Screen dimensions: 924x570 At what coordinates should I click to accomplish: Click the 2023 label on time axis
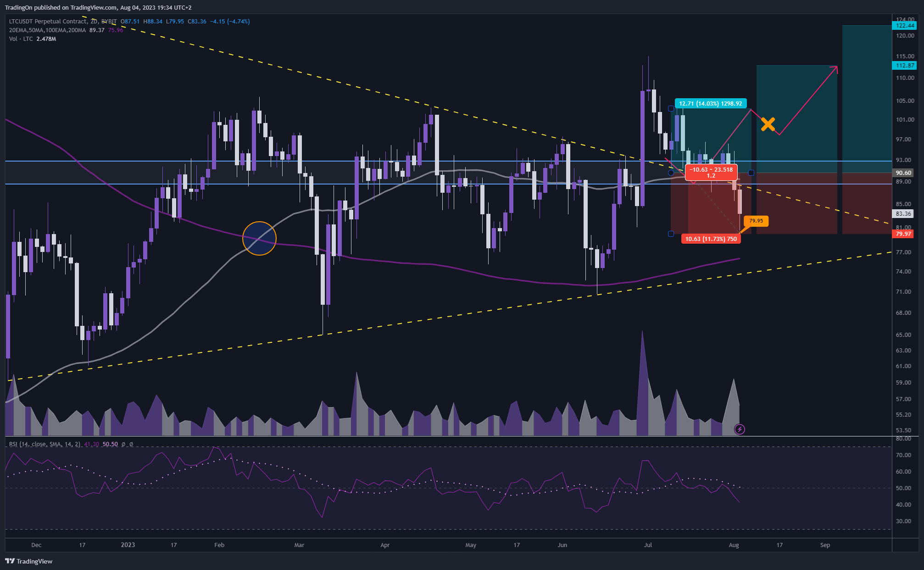coord(128,545)
